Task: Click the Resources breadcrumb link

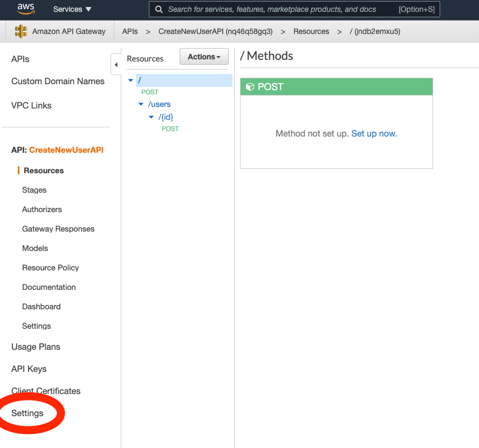Action: [x=311, y=31]
